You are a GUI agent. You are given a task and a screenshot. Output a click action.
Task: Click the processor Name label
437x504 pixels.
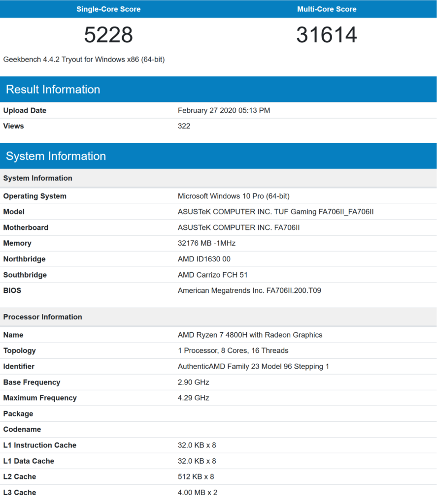(13, 335)
